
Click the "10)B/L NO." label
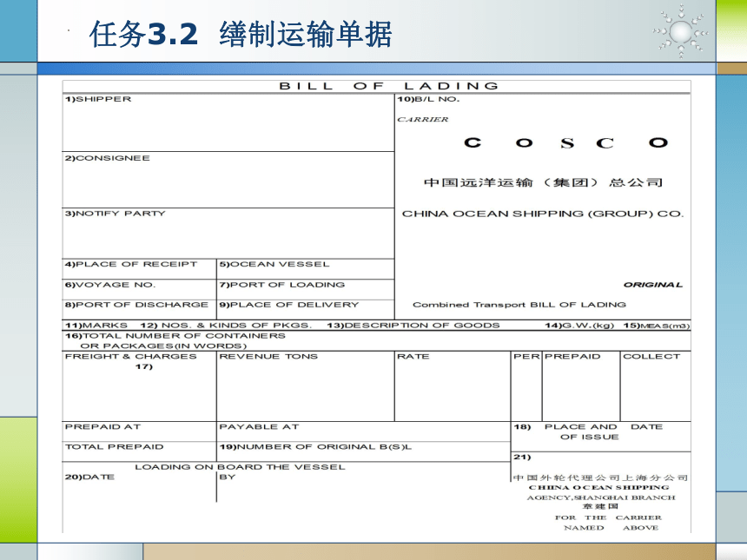click(429, 99)
